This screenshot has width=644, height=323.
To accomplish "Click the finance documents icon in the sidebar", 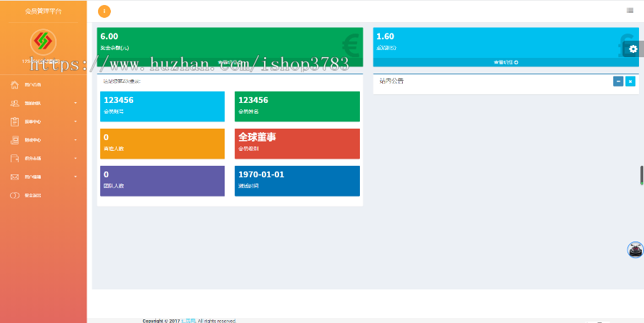I will [x=15, y=140].
